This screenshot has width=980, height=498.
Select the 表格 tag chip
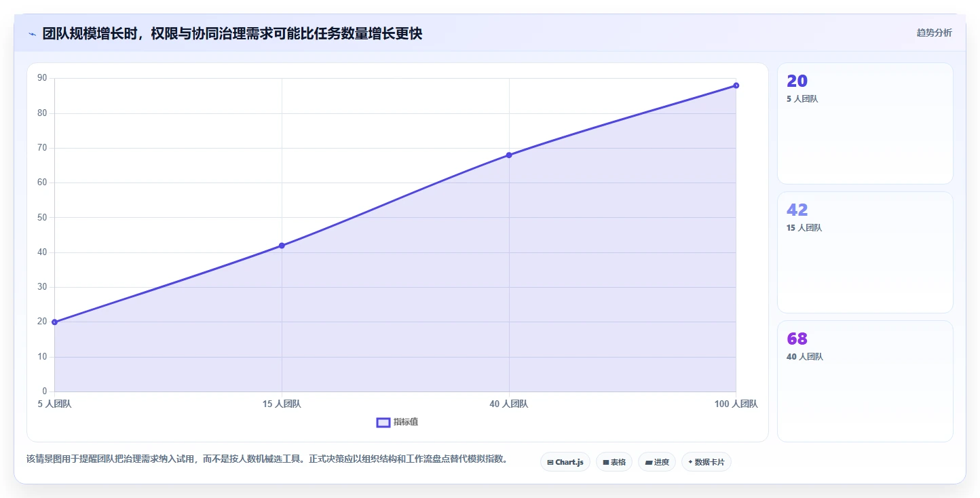coord(614,462)
